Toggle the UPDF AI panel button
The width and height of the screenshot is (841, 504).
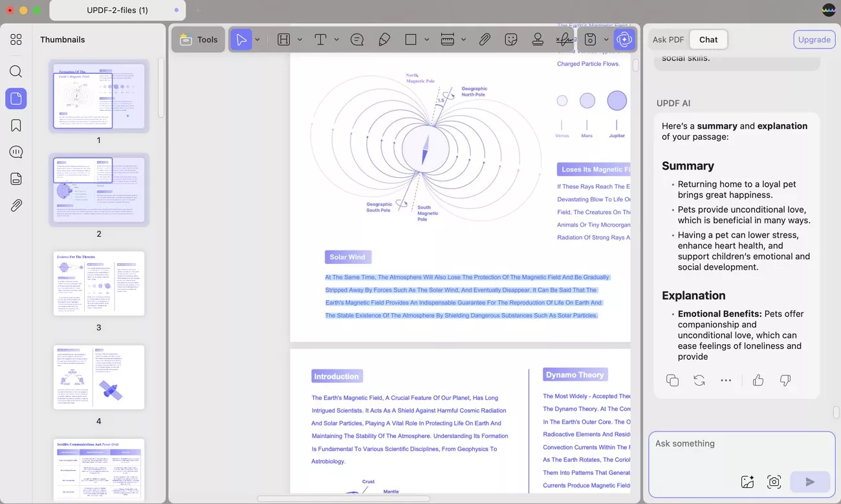point(624,39)
